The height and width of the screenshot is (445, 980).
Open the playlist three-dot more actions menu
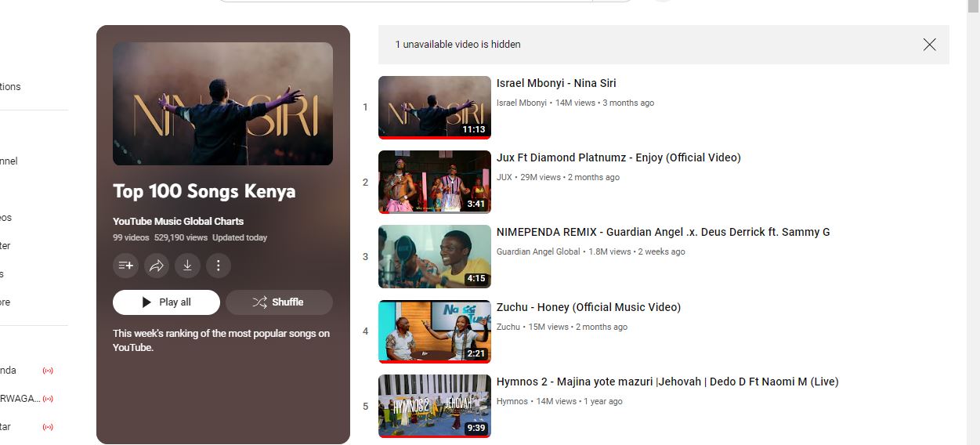pos(218,266)
